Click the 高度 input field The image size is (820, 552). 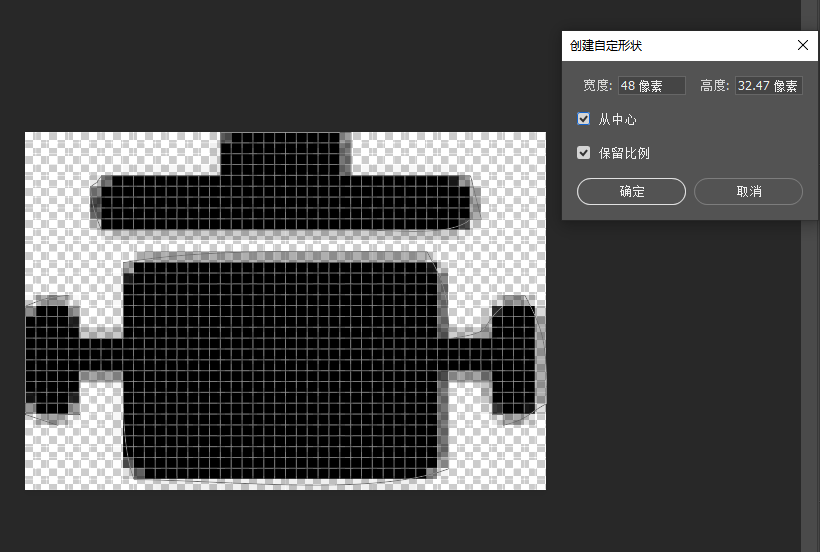(x=769, y=85)
